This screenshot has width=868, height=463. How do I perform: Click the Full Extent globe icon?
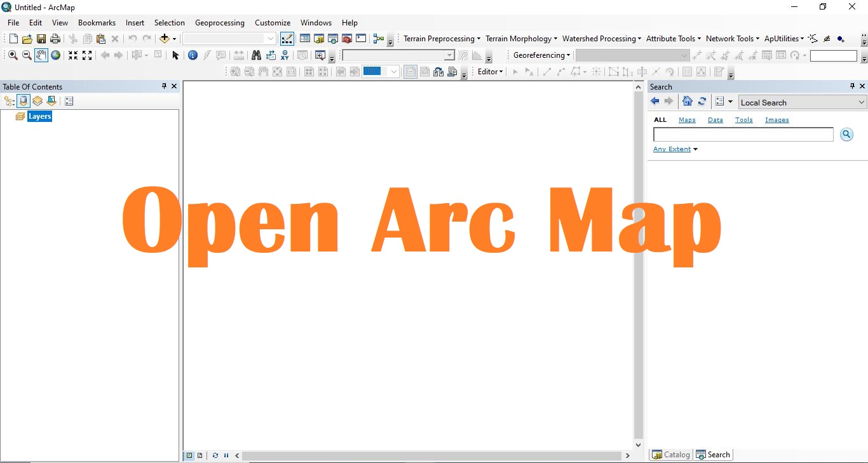point(55,55)
